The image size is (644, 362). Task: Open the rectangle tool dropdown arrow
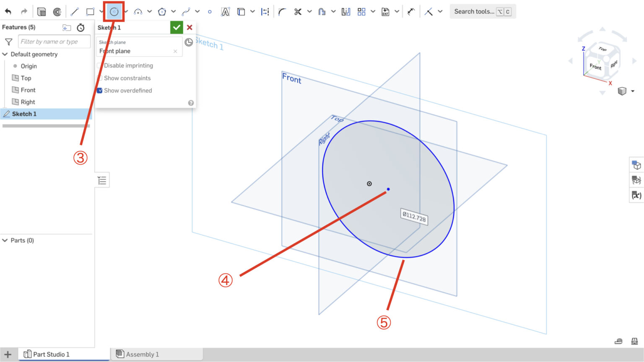pyautogui.click(x=101, y=11)
